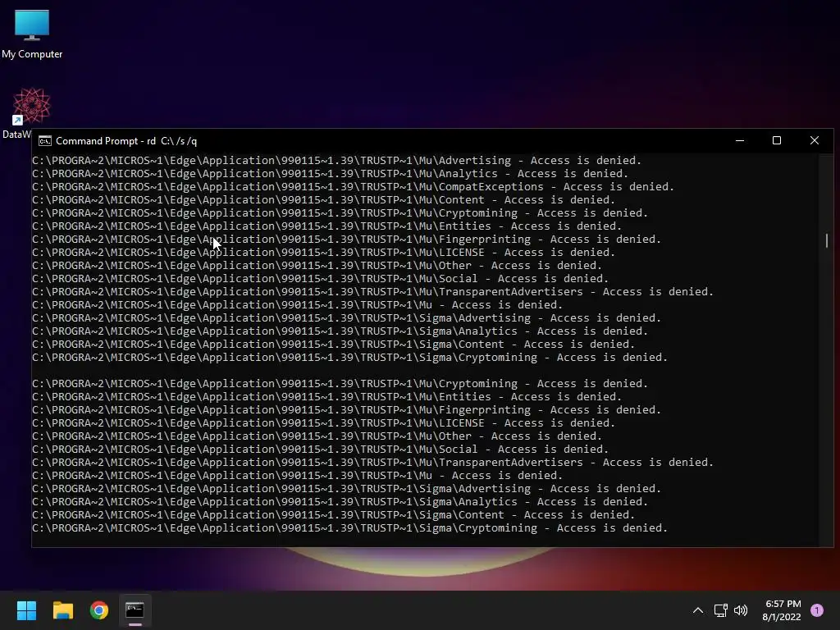Click the Command Prompt title bar icon
This screenshot has width=840, height=630.
pos(45,141)
